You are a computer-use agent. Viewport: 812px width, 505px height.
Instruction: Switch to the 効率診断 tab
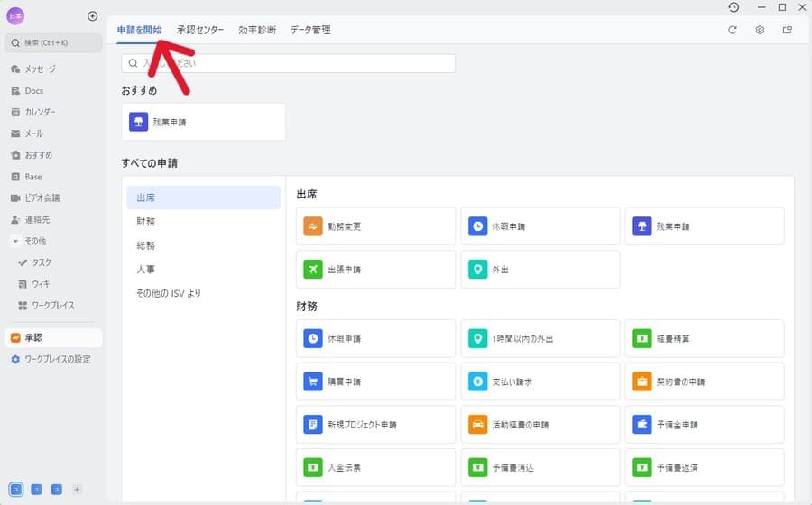[x=257, y=30]
